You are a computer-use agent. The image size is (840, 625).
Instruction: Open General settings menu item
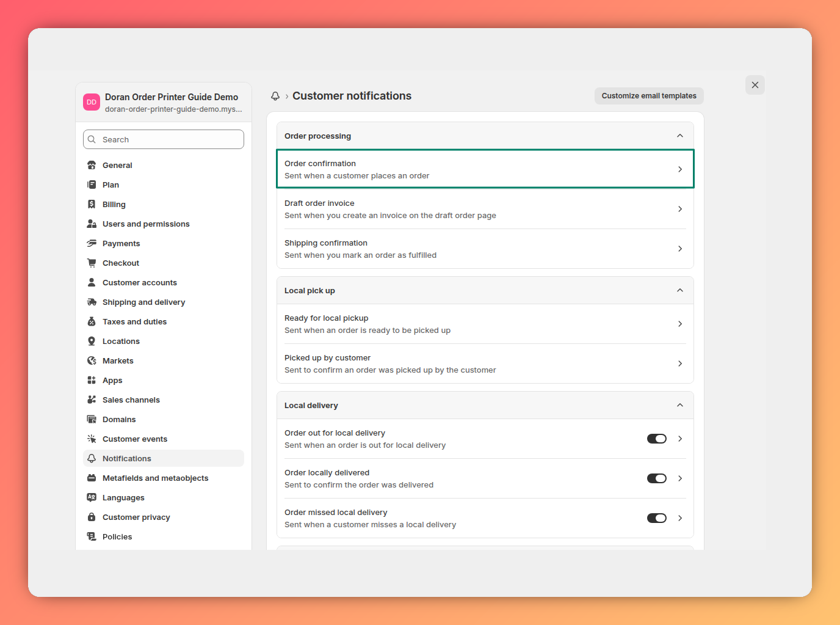tap(164, 165)
